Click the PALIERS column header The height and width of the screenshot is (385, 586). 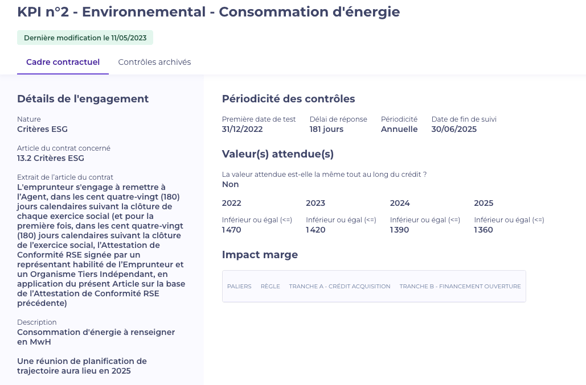[x=239, y=286]
